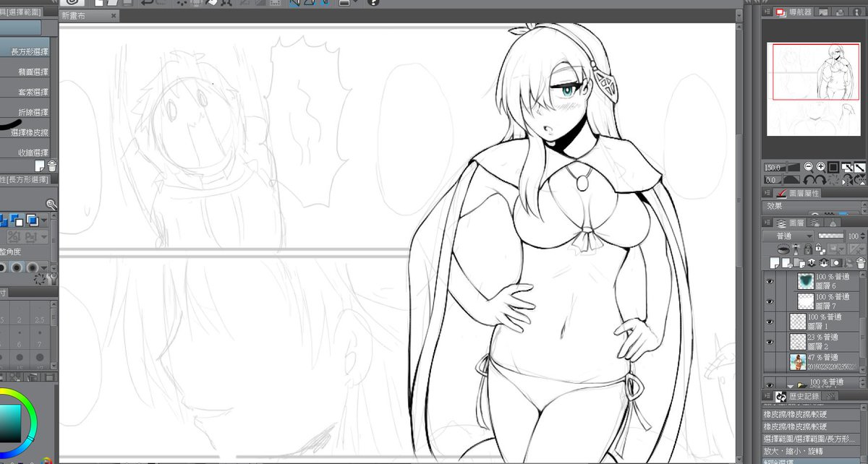The width and height of the screenshot is (868, 464).
Task: Open the 導航器 navigator tab
Action: tap(794, 12)
